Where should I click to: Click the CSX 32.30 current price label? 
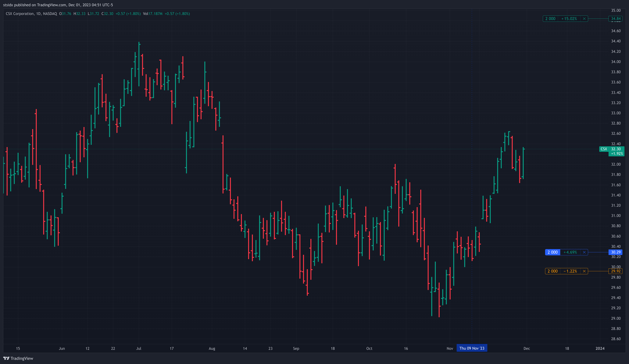(x=612, y=149)
